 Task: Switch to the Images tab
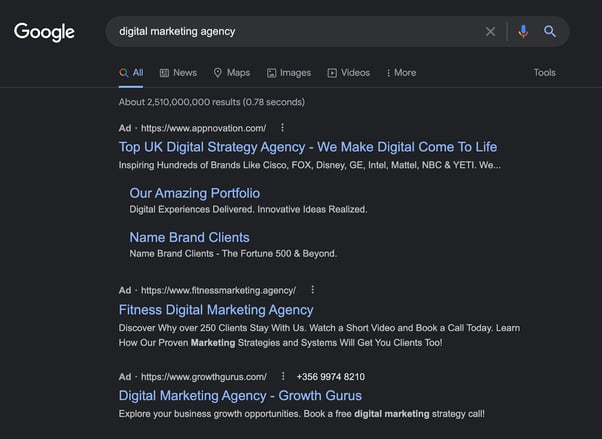pos(289,73)
